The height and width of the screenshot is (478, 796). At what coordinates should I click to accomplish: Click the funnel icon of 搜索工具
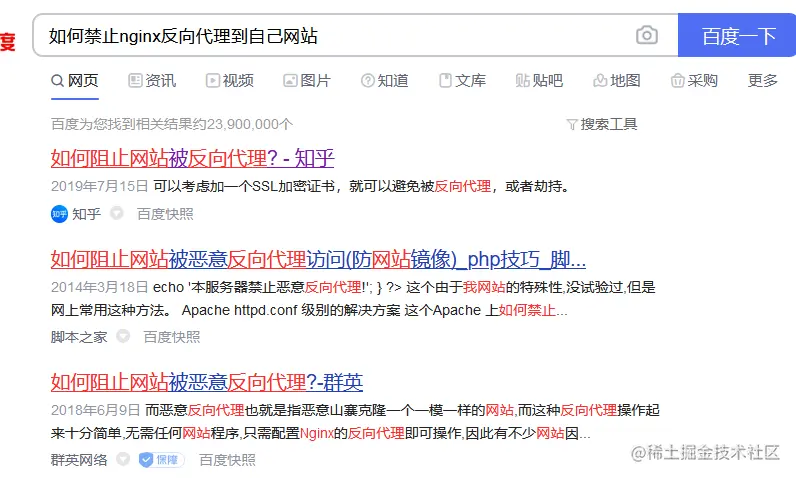pos(572,124)
